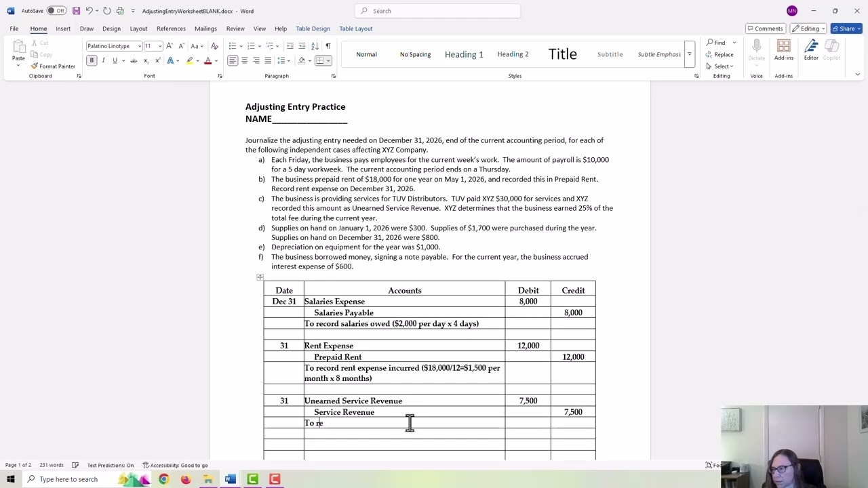Click Format Painter
The image size is (868, 488).
click(x=53, y=66)
